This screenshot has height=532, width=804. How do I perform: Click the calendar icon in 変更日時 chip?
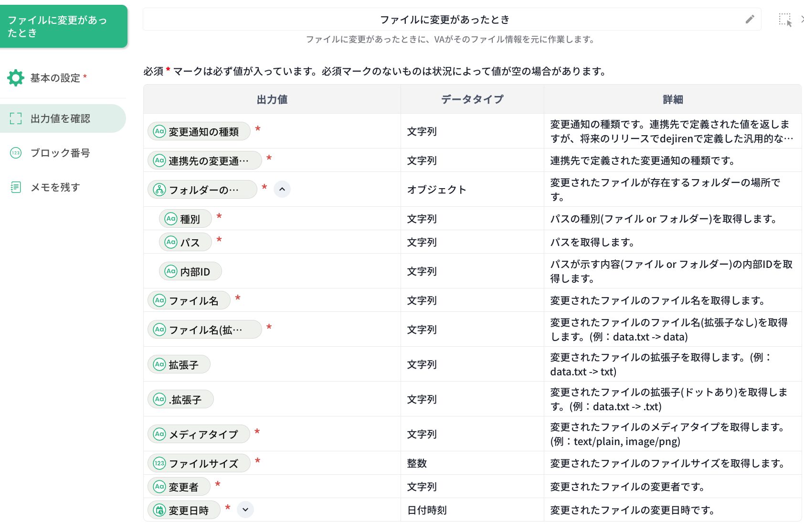coord(159,510)
